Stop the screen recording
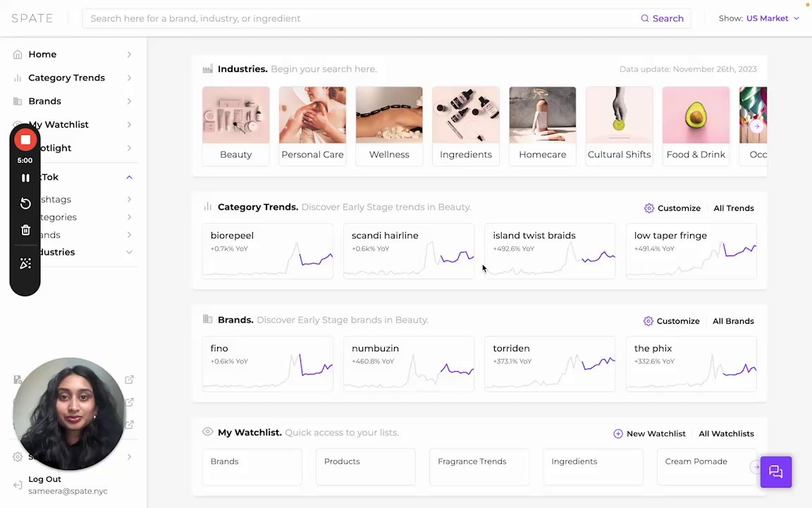This screenshot has width=812, height=508. point(25,140)
